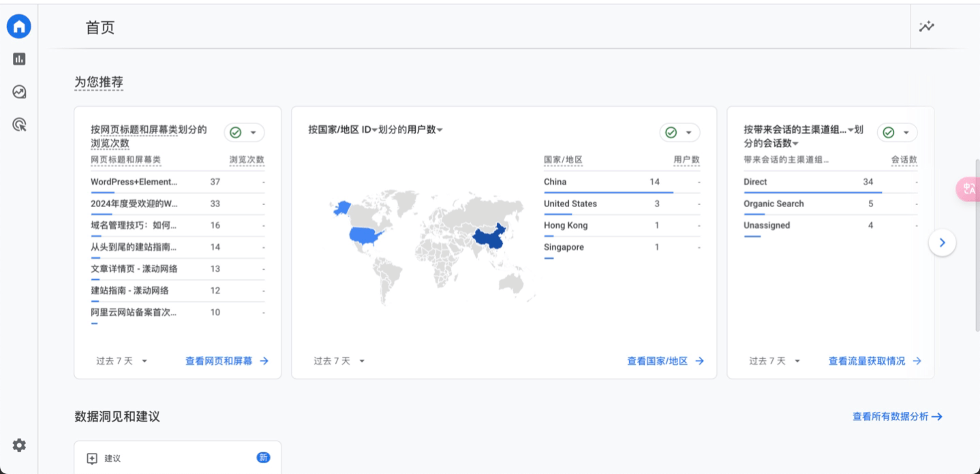Select the Hong Kong row
This screenshot has height=474, width=980.
click(622, 226)
